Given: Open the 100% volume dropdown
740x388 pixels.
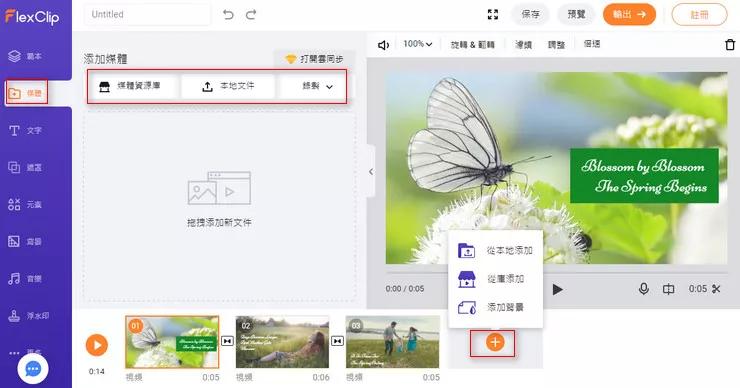Looking at the screenshot, I should point(418,44).
